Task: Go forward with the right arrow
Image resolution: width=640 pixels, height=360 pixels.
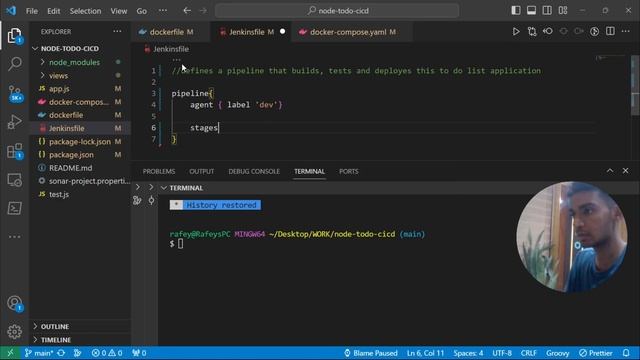Action: pos(203,11)
